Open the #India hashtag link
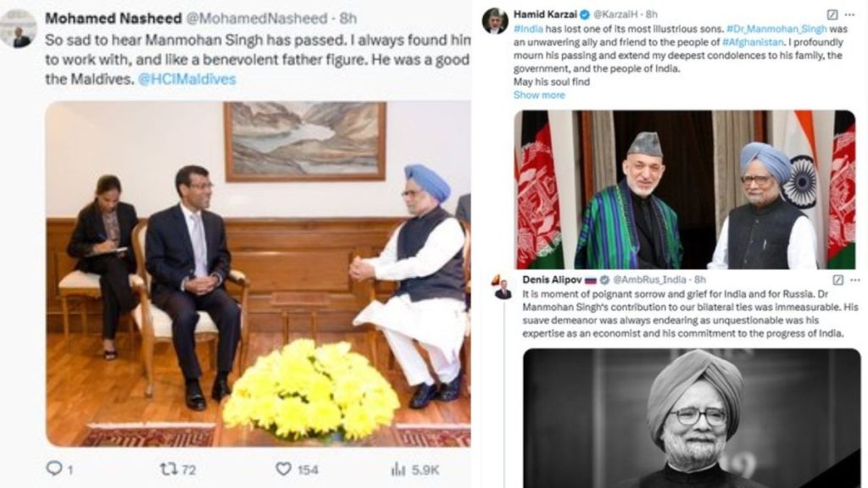Screen dimensions: 868x488 point(528,29)
